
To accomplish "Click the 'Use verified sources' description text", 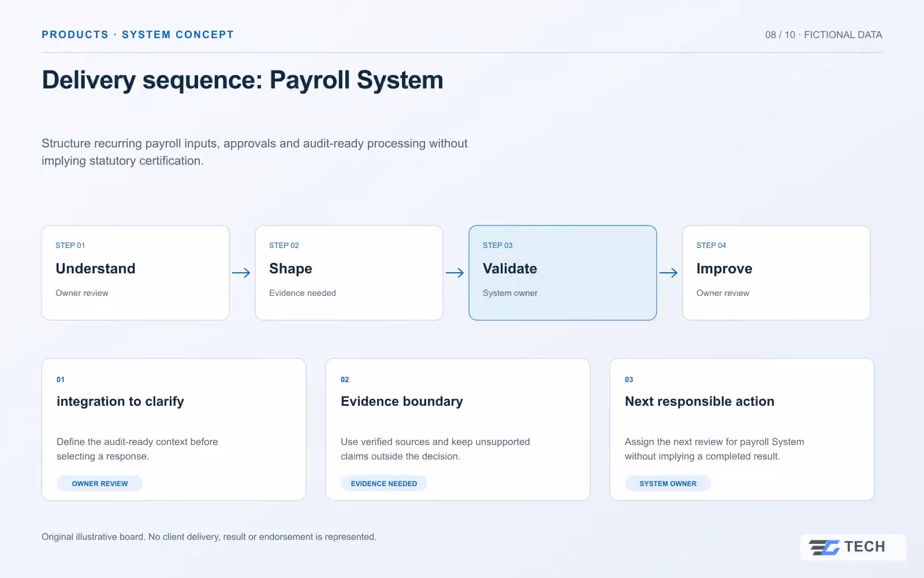I will (435, 449).
